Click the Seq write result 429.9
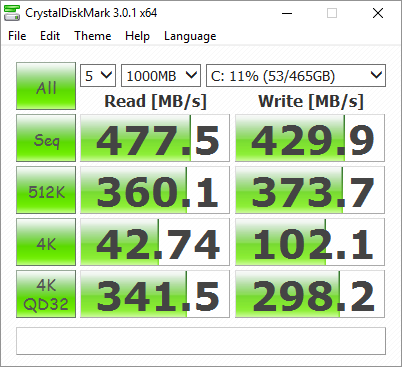Screen dimensions: 402x367 [x=310, y=138]
